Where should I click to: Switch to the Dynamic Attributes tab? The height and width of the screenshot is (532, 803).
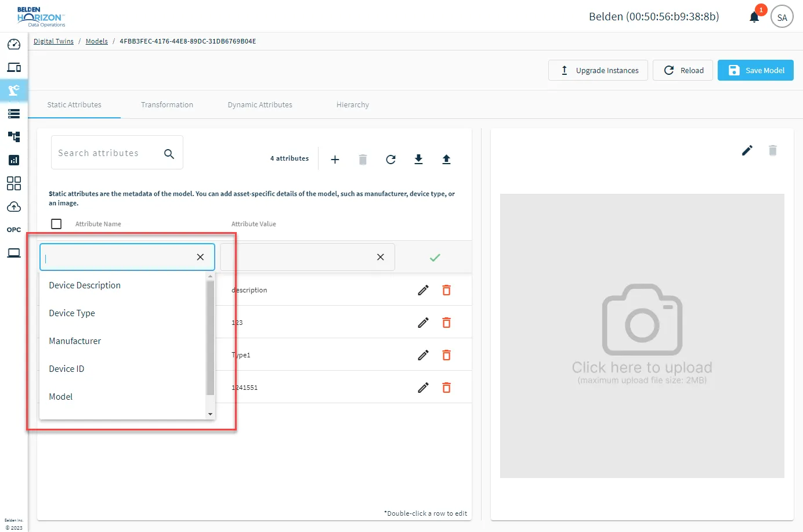(260, 105)
